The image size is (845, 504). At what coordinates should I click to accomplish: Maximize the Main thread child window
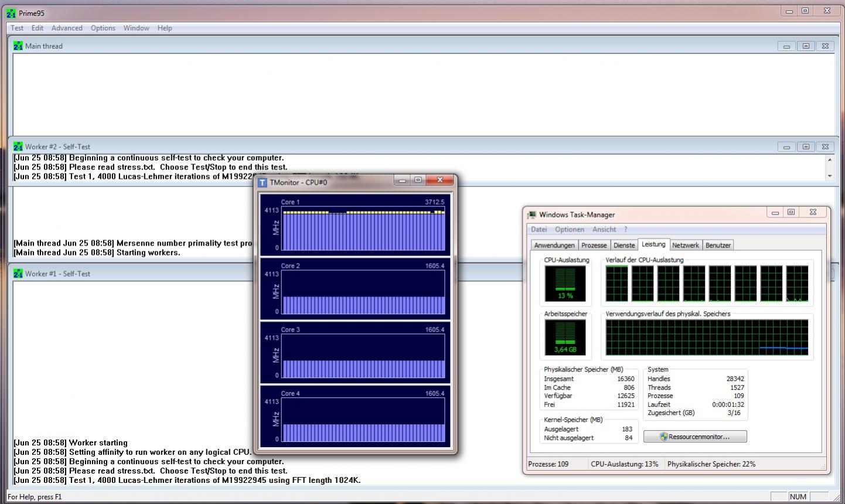pos(806,46)
